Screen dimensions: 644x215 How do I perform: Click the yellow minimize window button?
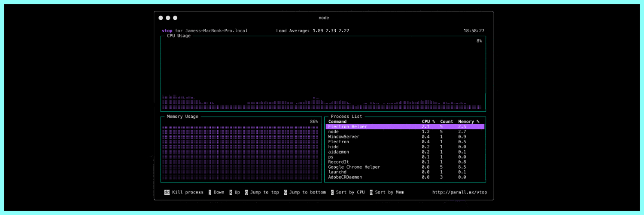(x=168, y=18)
